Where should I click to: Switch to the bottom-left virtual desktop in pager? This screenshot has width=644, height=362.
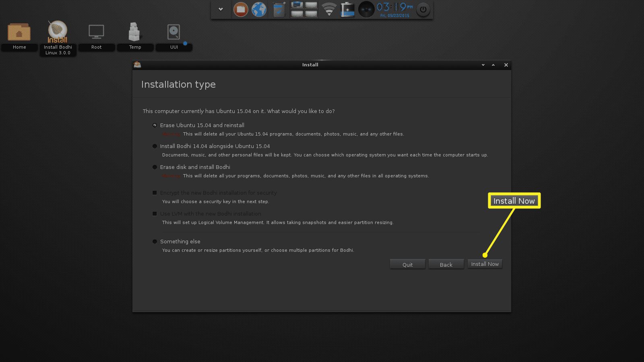(x=297, y=14)
